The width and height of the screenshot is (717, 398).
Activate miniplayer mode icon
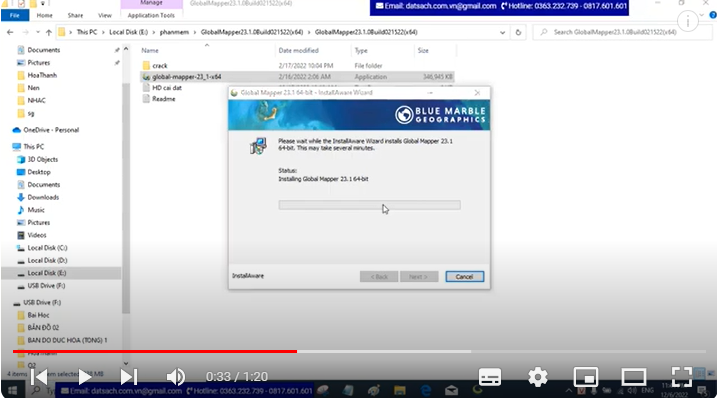pos(586,377)
